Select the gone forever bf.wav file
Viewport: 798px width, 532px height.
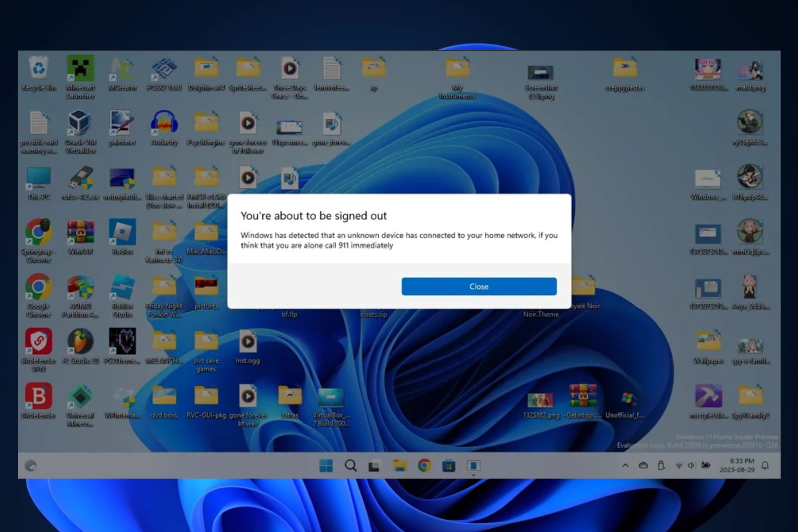[x=248, y=405]
